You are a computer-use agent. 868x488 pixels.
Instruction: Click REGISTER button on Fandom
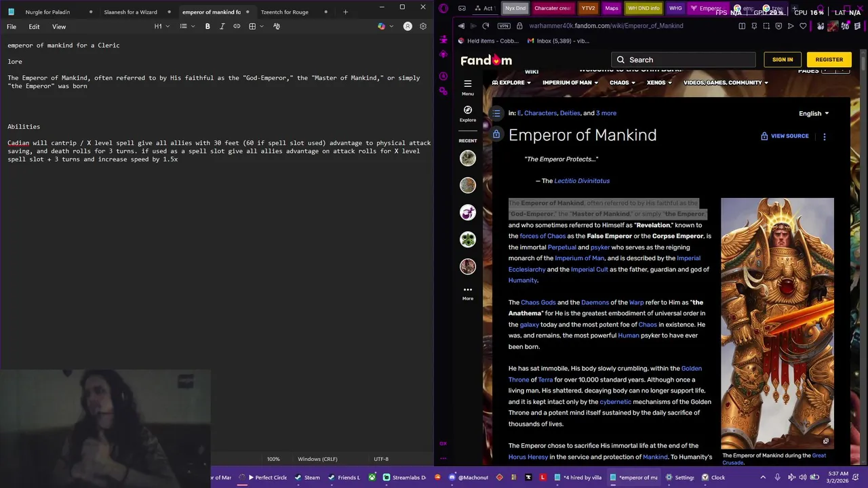click(x=829, y=60)
